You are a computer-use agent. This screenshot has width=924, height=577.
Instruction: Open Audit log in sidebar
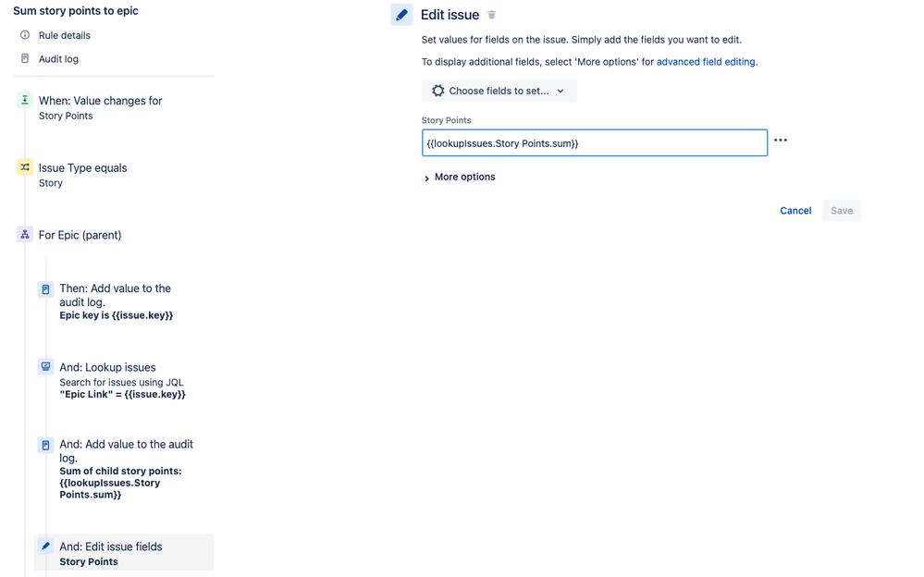pos(58,59)
